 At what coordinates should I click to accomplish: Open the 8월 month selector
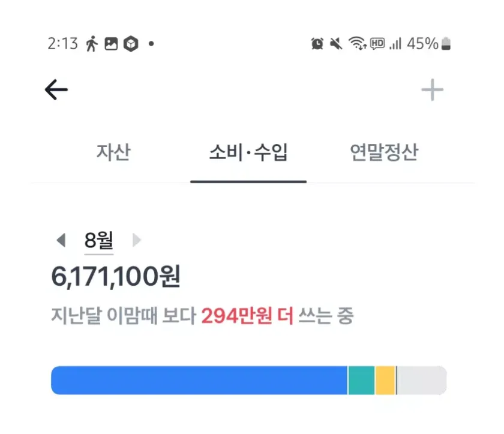click(x=98, y=241)
